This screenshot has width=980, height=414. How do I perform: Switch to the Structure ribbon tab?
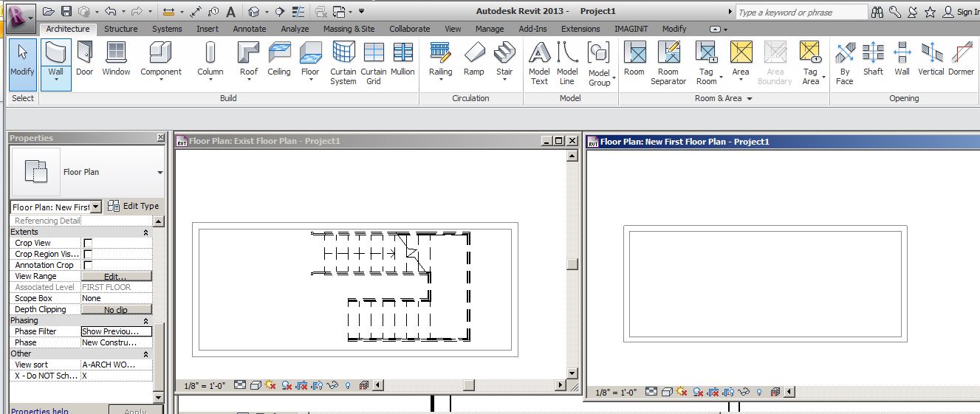[x=120, y=29]
